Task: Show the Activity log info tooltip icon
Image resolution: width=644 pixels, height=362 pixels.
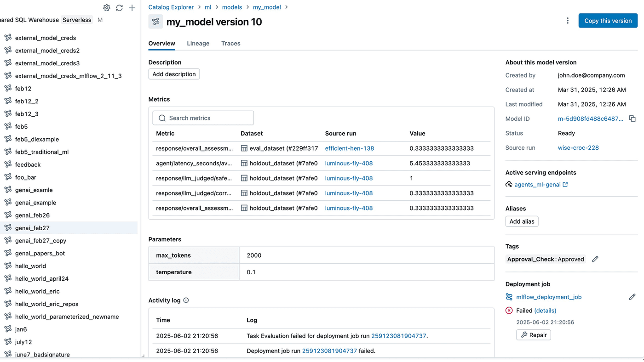Action: click(186, 300)
